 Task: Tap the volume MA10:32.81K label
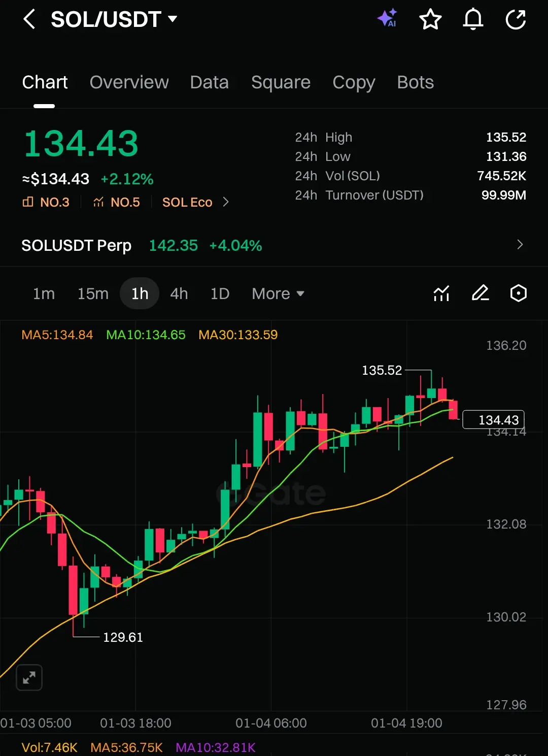216,747
